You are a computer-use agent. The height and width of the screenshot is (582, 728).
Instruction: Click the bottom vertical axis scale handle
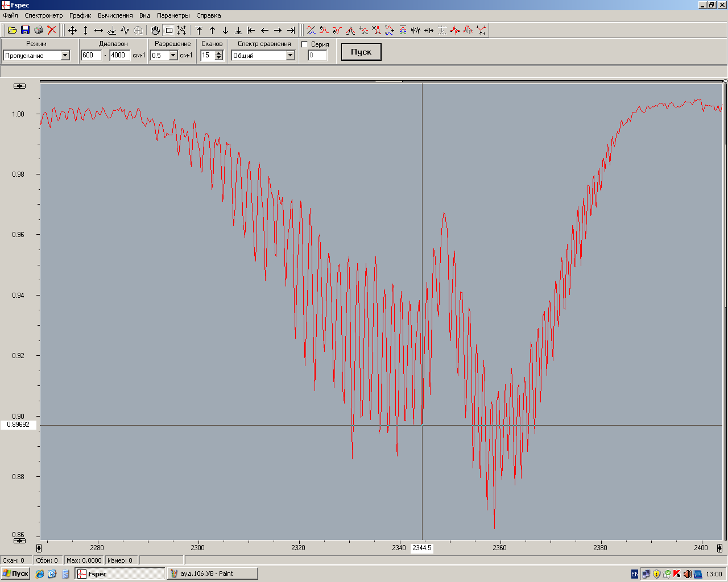click(x=20, y=541)
